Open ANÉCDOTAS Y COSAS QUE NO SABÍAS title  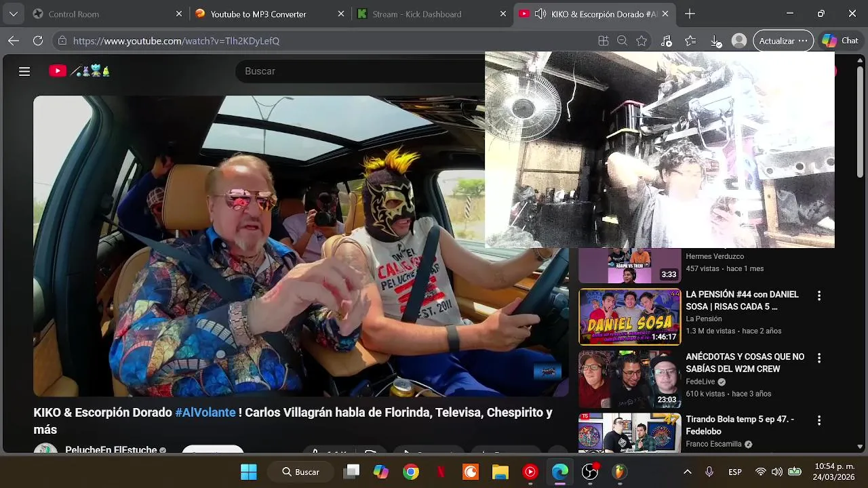pos(745,363)
